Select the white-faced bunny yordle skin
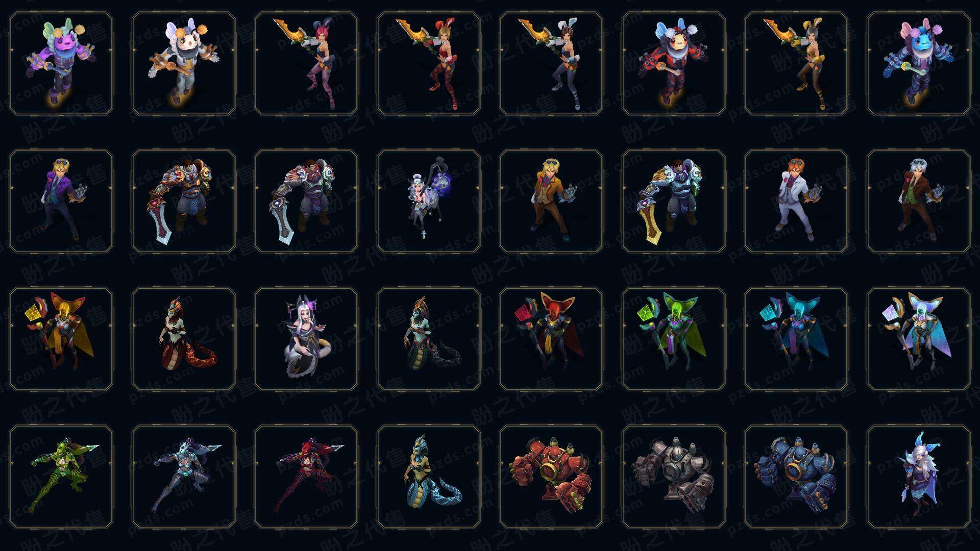This screenshot has width=980, height=551. pos(184,64)
